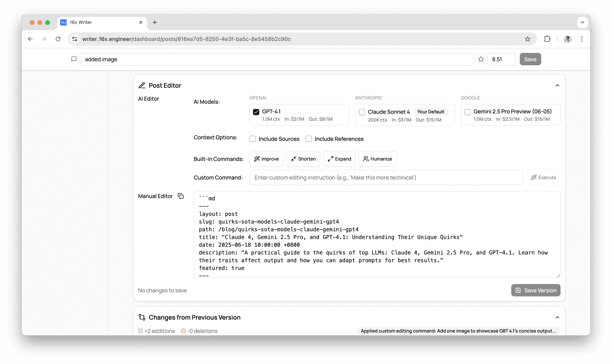
Task: Open a new browser tab
Action: [155, 22]
